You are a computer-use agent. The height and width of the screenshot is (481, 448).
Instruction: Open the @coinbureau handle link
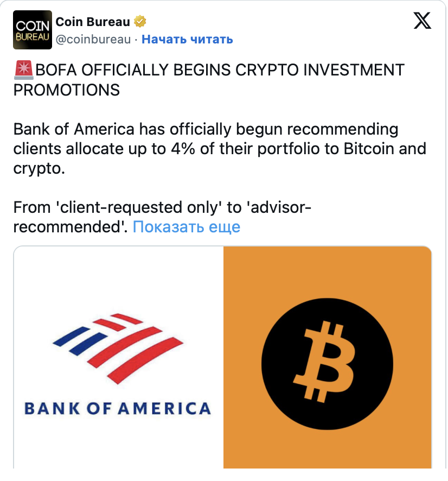93,39
